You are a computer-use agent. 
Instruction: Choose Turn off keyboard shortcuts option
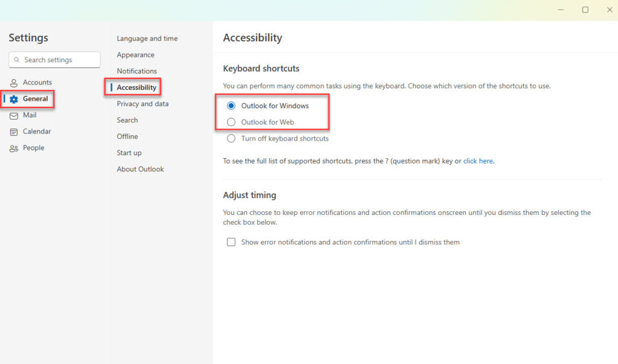(231, 138)
